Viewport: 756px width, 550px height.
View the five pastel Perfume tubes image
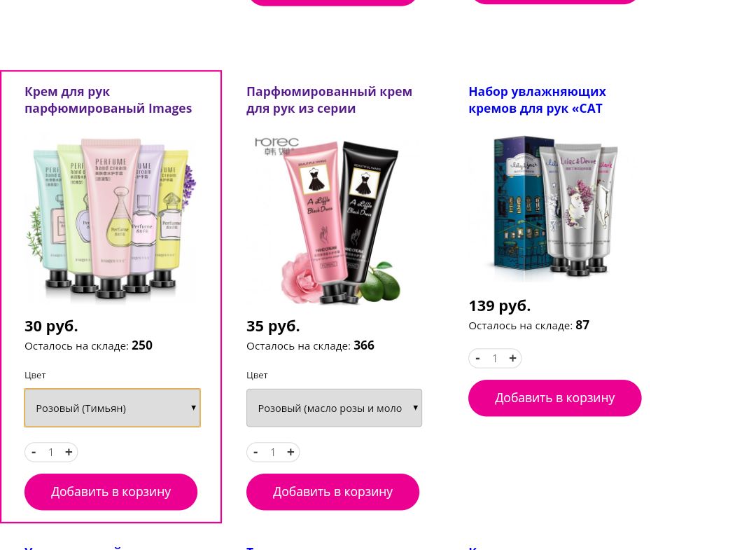[x=111, y=219]
